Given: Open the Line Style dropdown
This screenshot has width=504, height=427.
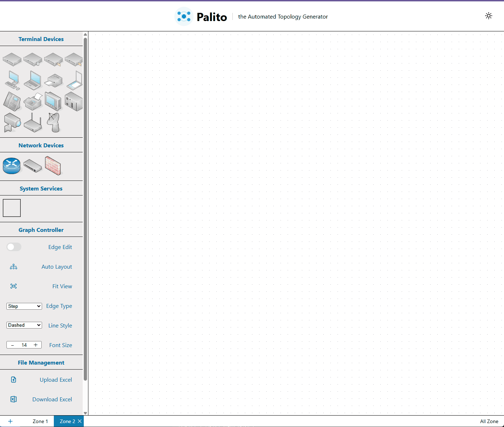Looking at the screenshot, I should 24,325.
